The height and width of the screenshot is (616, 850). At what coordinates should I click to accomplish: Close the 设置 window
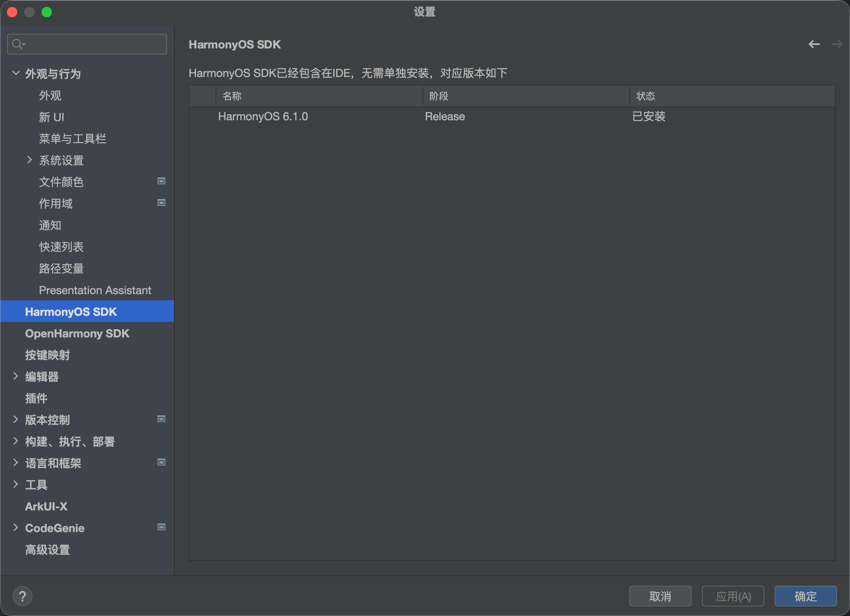click(x=12, y=12)
